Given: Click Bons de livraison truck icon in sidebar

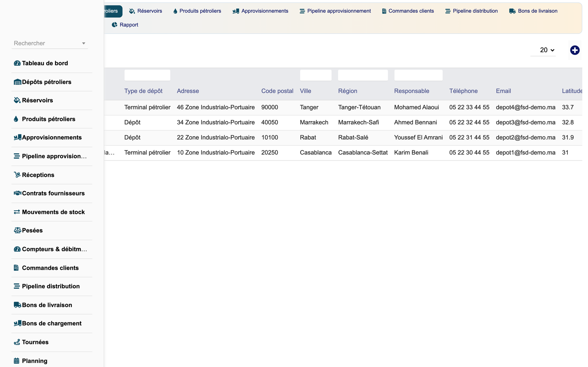Looking at the screenshot, I should [x=18, y=305].
